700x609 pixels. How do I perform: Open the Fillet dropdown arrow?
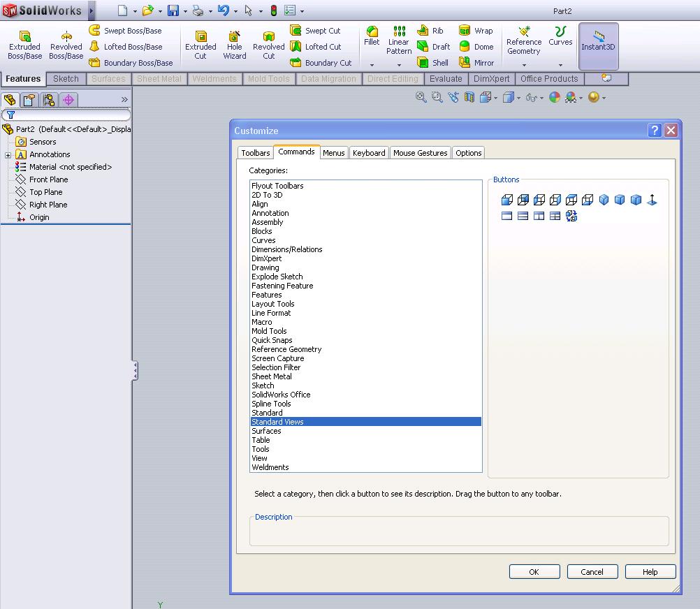(x=372, y=65)
